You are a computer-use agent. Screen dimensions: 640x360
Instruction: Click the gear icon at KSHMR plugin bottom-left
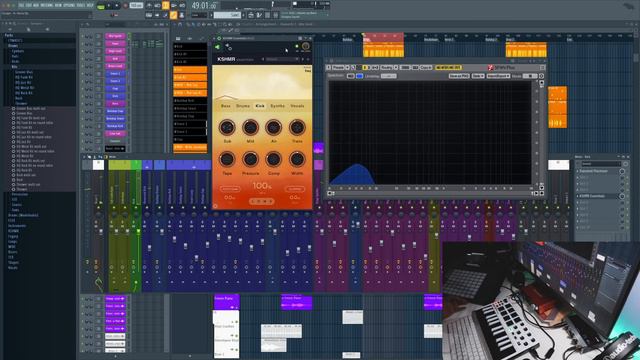point(216,206)
